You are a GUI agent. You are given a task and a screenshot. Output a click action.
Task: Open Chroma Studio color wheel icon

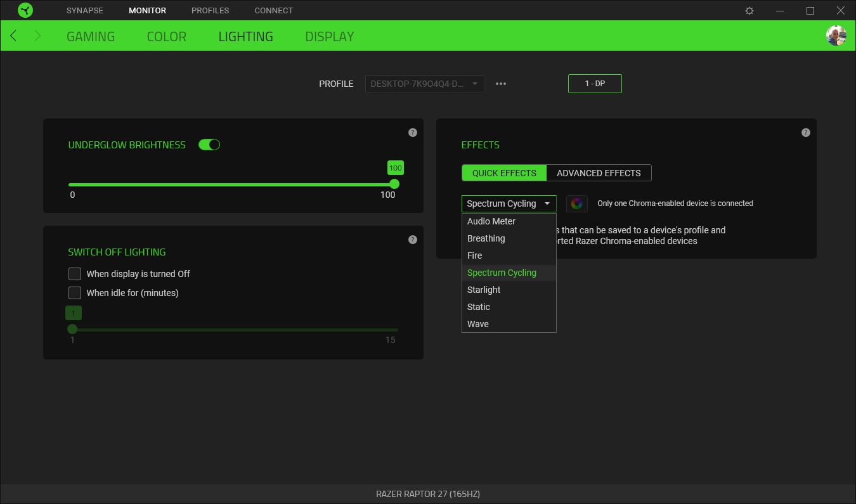[576, 204]
